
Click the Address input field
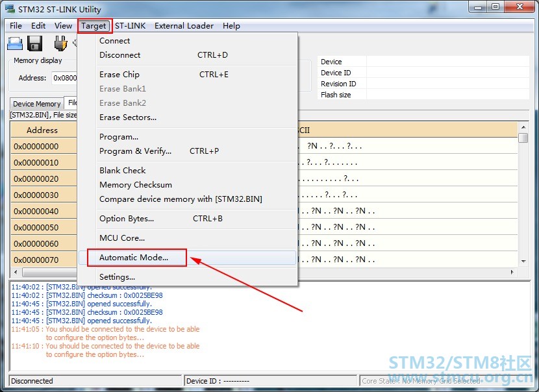pyautogui.click(x=64, y=78)
